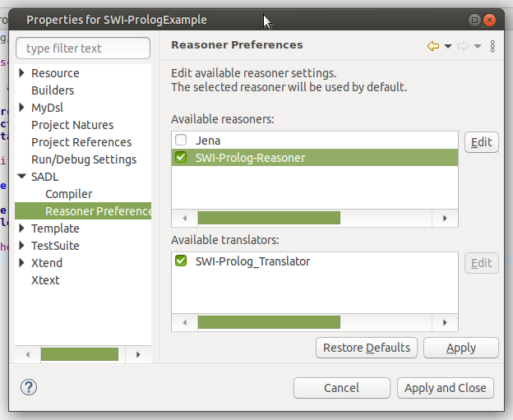Select the SWI-Prolog_Translator row
Image resolution: width=513 pixels, height=420 pixels.
pyautogui.click(x=315, y=261)
